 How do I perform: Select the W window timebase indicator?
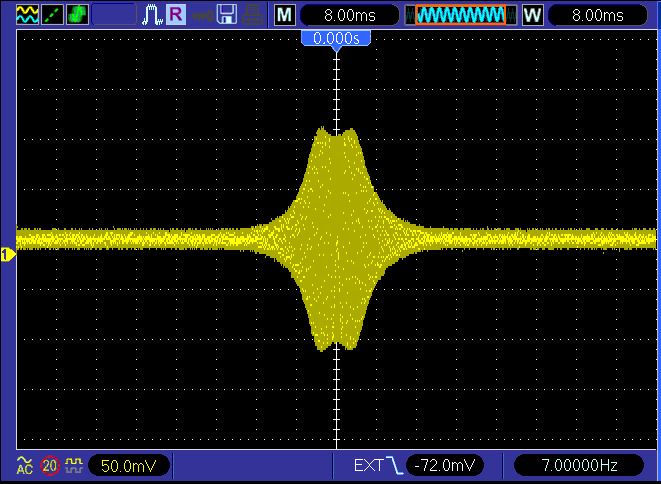531,15
